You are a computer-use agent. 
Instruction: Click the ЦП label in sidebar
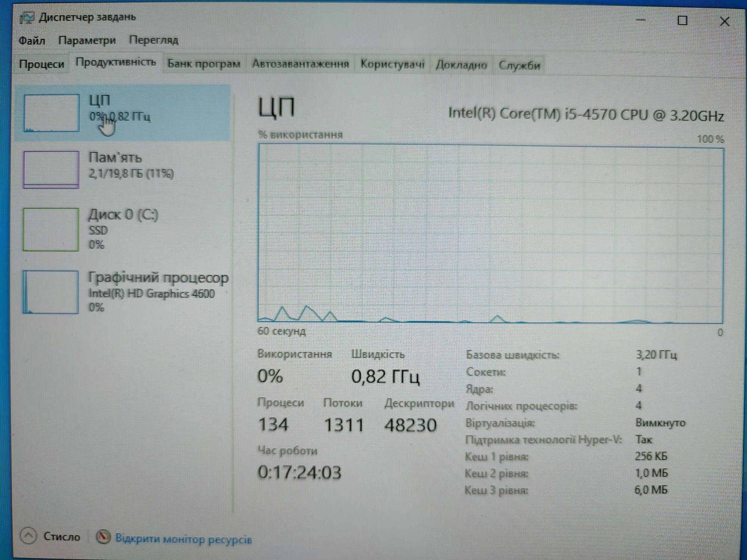pos(100,101)
